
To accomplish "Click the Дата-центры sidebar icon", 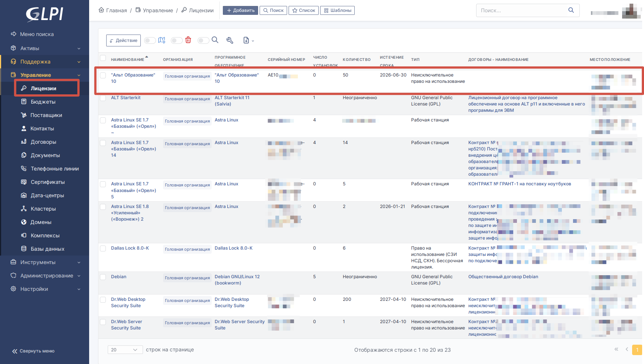I will tap(24, 195).
